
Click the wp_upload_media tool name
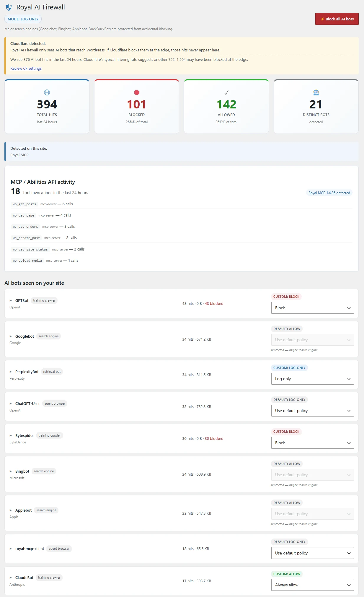27,261
